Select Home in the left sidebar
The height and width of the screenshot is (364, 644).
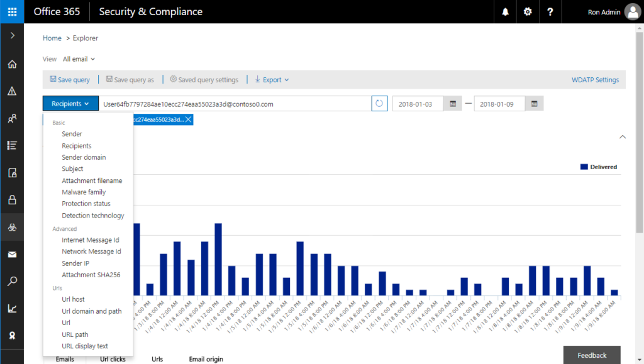12,63
